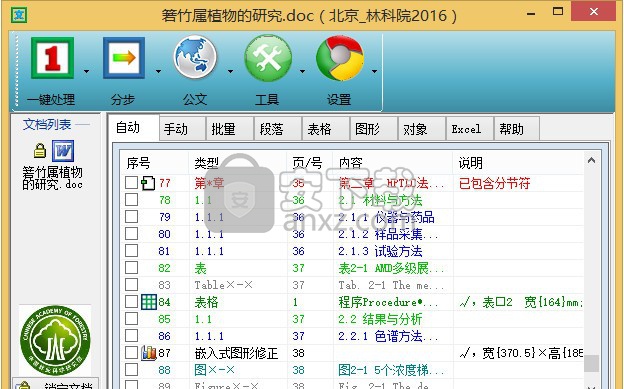Screen dimensions: 624x389
Task: Select the 2.2.1 色谱方法 entry
Action: click(388, 336)
